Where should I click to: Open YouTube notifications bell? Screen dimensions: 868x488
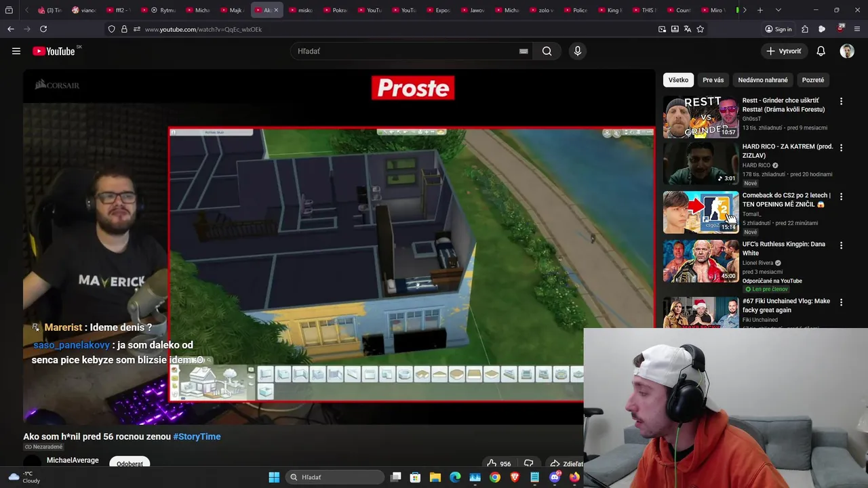(x=821, y=51)
